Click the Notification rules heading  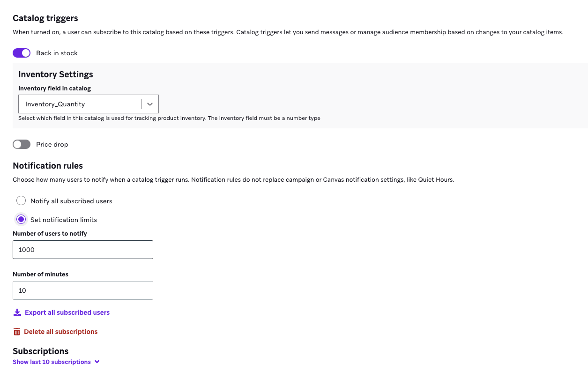tap(47, 166)
